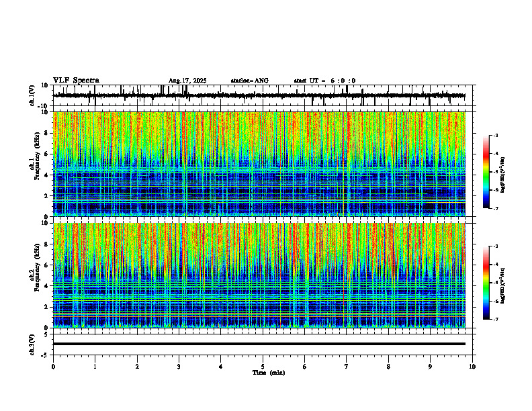Click the 'Aug.17, 2025' date label
The image size is (532, 411).
point(187,81)
